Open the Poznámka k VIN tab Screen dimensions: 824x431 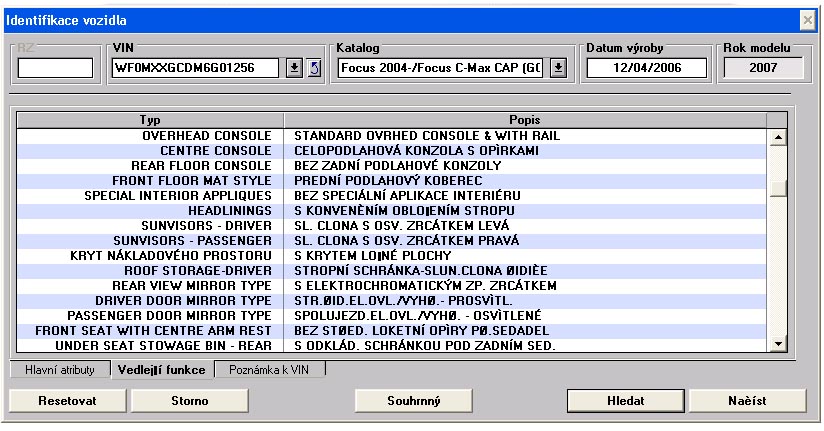pos(270,370)
